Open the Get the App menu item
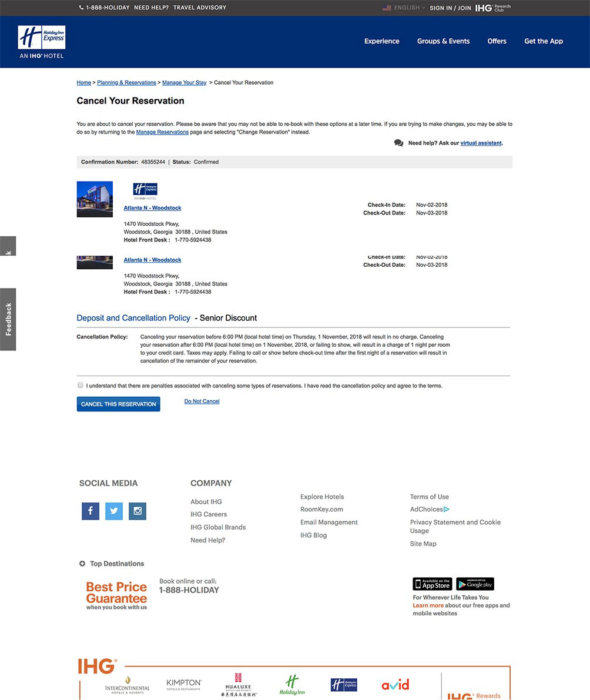This screenshot has width=590, height=700. tap(544, 41)
